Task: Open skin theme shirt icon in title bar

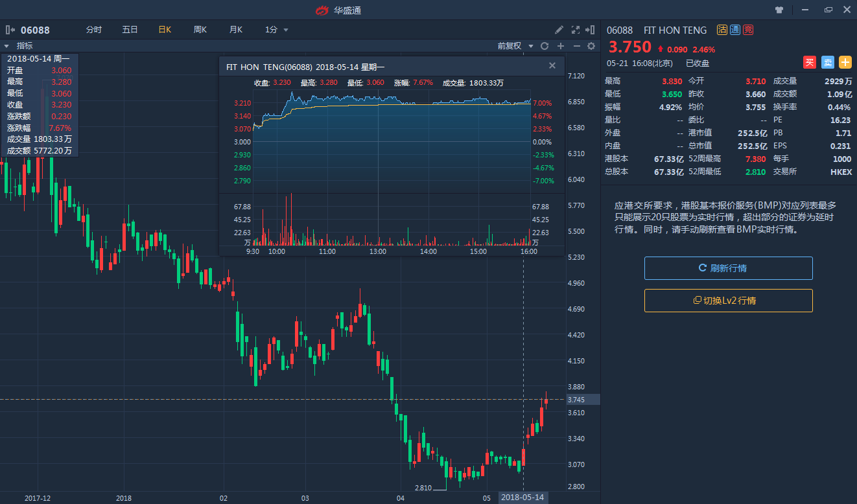Action: pyautogui.click(x=779, y=10)
